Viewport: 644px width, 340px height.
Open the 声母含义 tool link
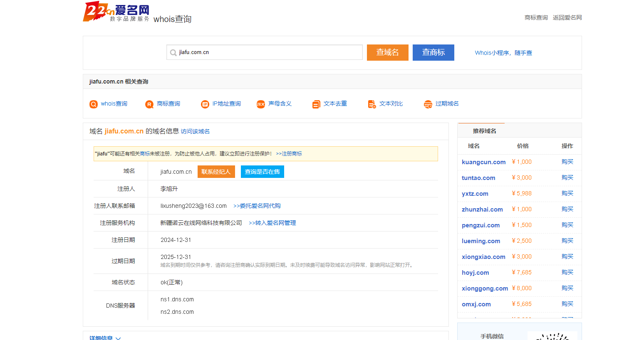pyautogui.click(x=280, y=103)
